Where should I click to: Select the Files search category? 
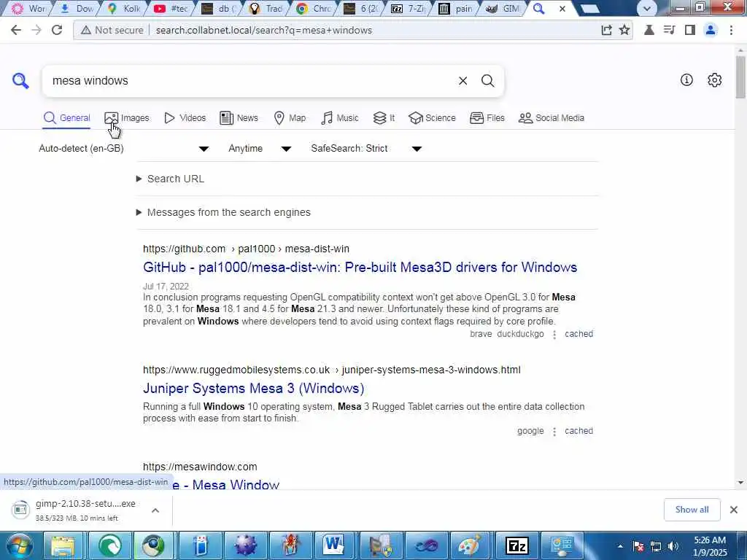click(x=487, y=117)
